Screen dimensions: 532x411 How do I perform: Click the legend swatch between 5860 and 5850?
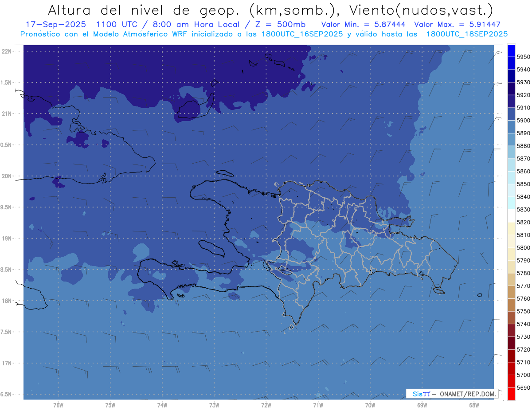511,177
